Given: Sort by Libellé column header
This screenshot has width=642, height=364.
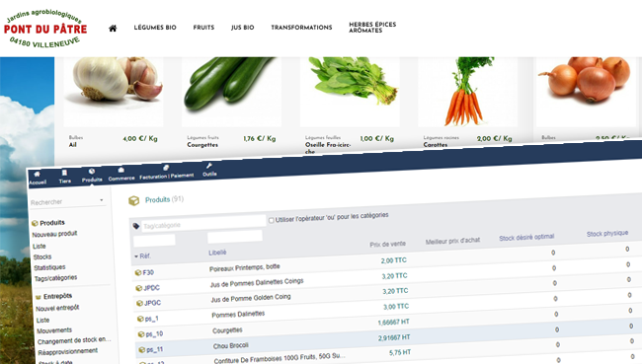Looking at the screenshot, I should [217, 253].
